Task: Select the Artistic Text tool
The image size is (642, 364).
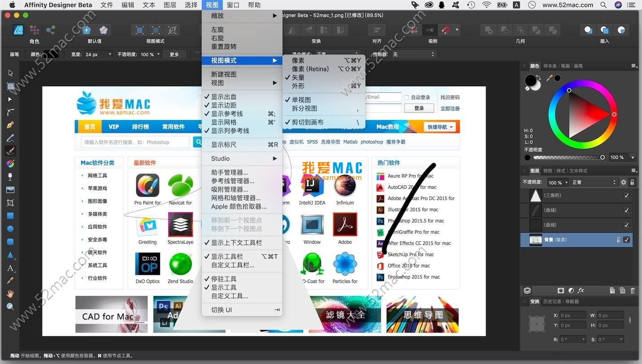Action: pyautogui.click(x=10, y=268)
